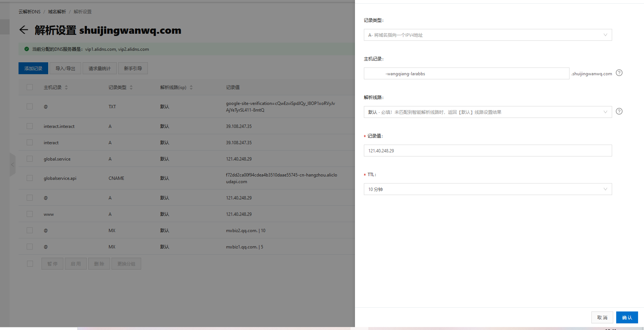Click the mxbiz2.qq.com. | 10 record value
644x330 pixels.
coord(246,231)
